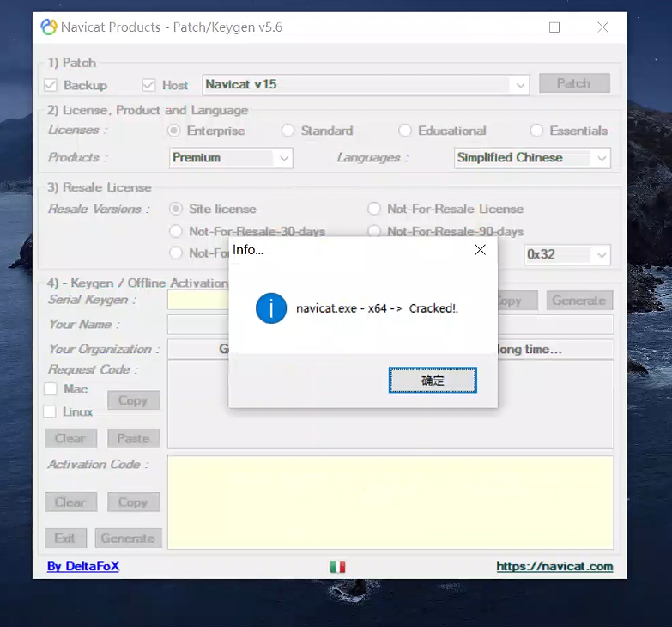Click the Exit button
Image resolution: width=672 pixels, height=627 pixels.
65,538
